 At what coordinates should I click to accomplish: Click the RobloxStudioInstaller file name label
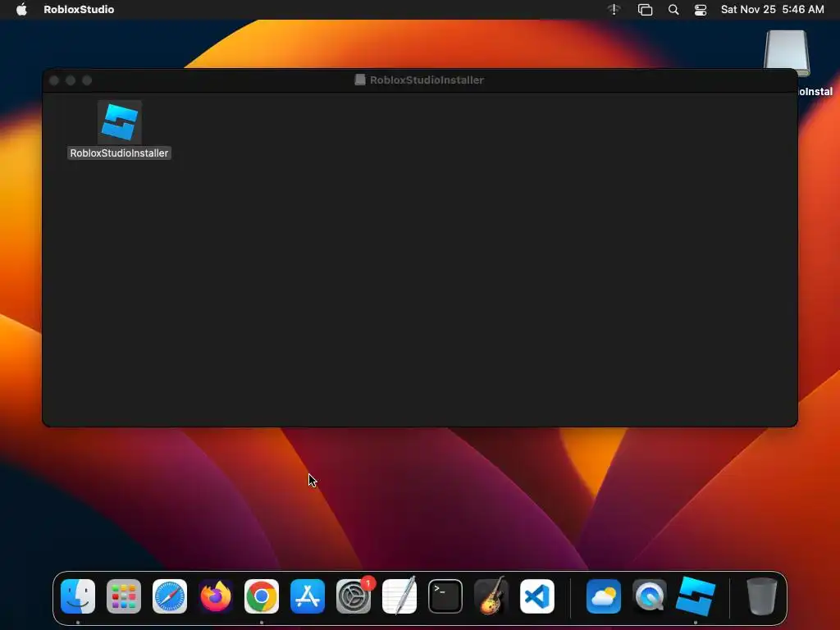click(120, 153)
